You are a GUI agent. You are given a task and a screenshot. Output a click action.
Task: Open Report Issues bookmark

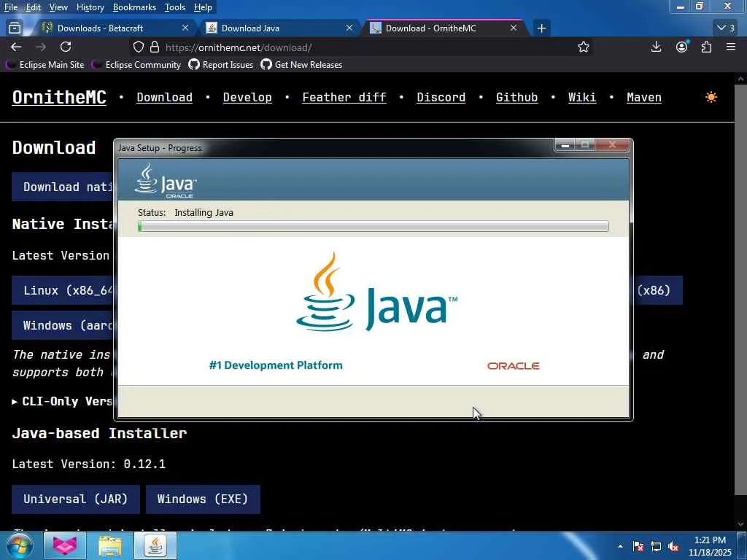[x=221, y=65]
